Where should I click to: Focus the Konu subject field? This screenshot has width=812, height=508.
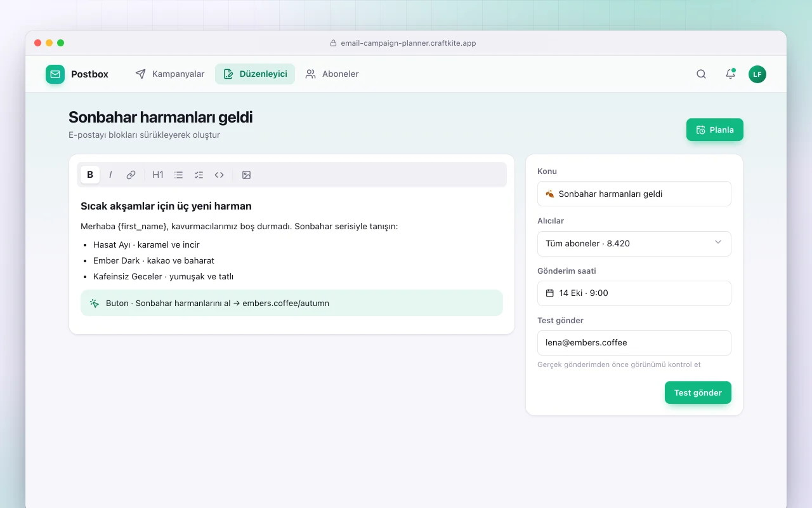[x=634, y=194]
